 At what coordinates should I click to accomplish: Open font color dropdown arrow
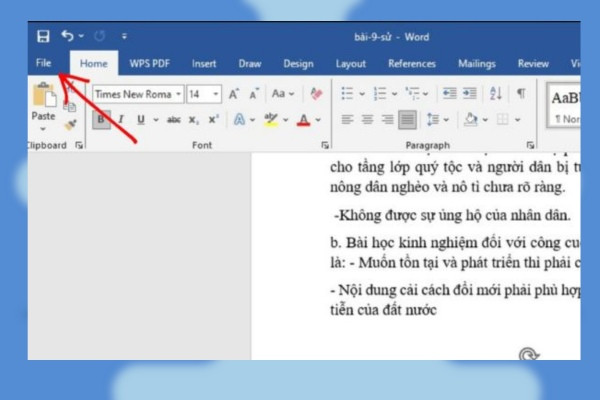pos(318,120)
